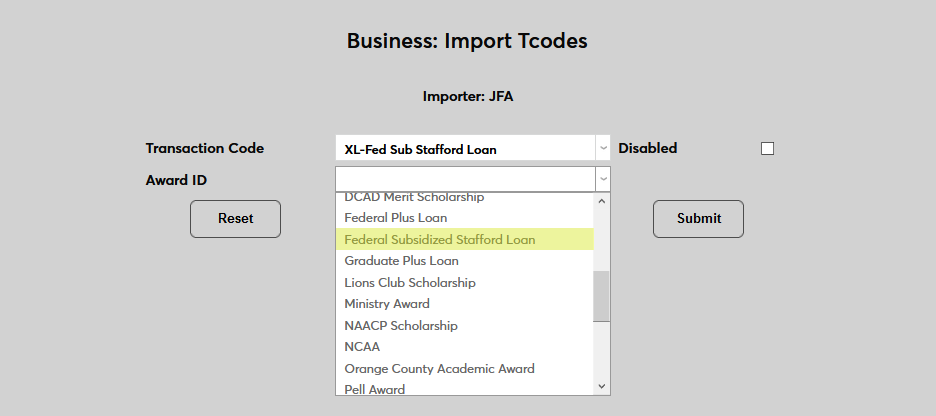This screenshot has width=936, height=416.
Task: Pick Pell Award from list
Action: pos(375,389)
